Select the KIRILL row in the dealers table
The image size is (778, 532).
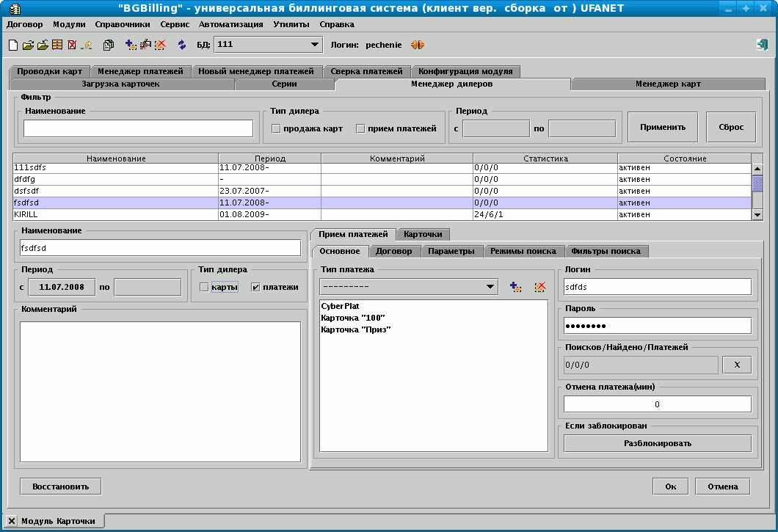(110, 214)
